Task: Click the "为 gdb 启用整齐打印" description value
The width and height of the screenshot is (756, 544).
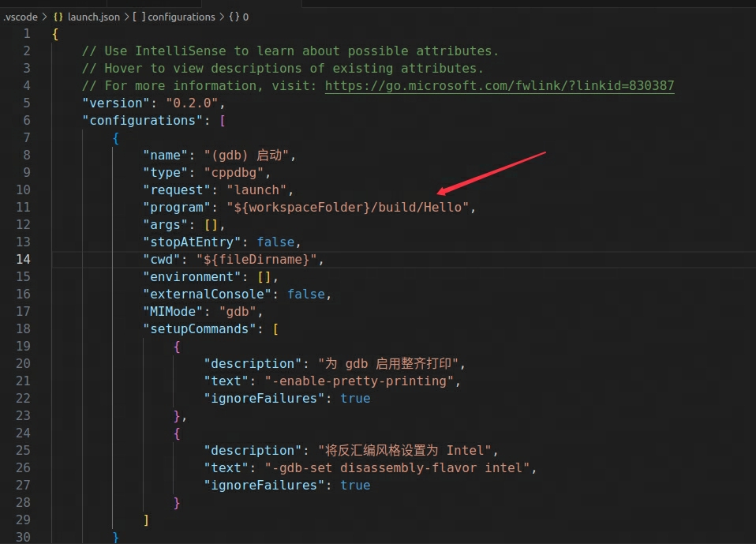Action: (x=388, y=364)
